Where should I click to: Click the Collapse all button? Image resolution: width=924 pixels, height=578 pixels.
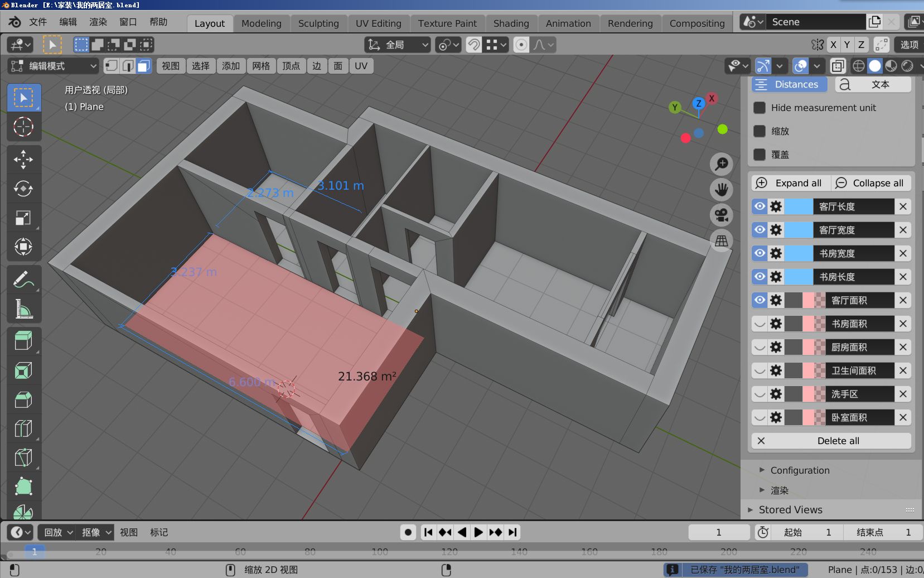pyautogui.click(x=870, y=183)
